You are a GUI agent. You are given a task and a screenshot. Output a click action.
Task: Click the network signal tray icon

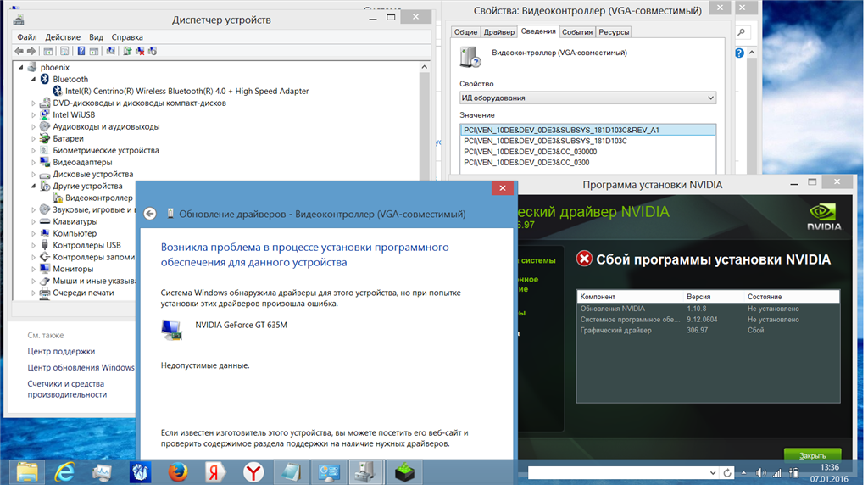[x=777, y=473]
